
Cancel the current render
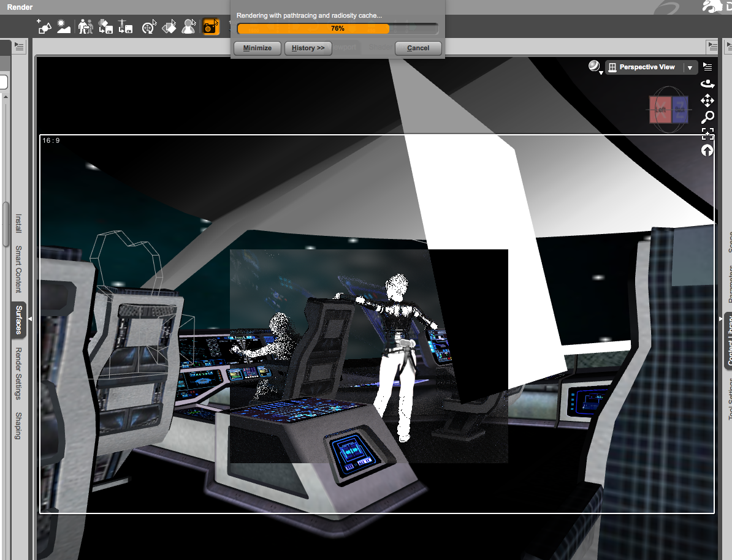(418, 48)
